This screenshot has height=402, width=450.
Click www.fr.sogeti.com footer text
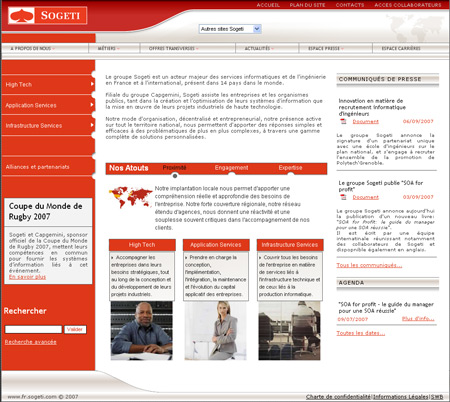tap(43, 397)
